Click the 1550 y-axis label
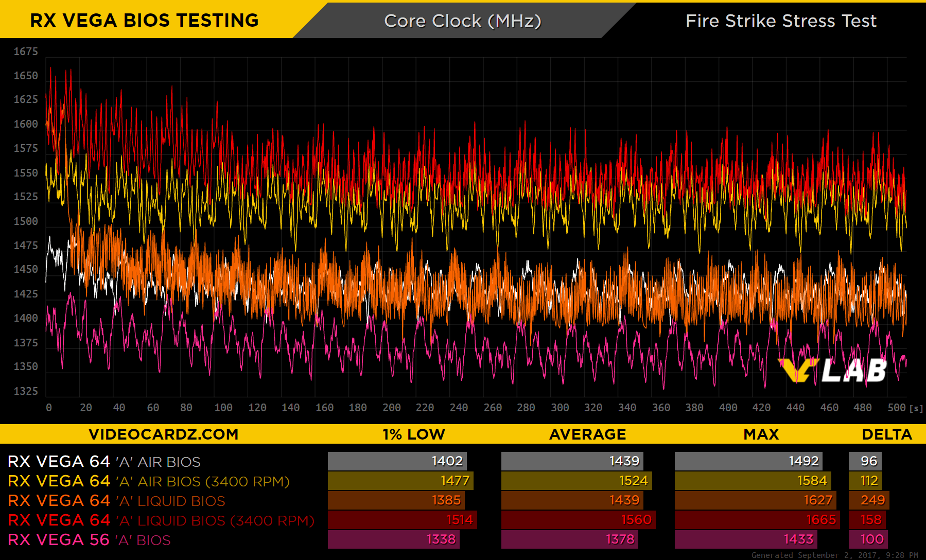This screenshot has height=560, width=926. point(26,173)
